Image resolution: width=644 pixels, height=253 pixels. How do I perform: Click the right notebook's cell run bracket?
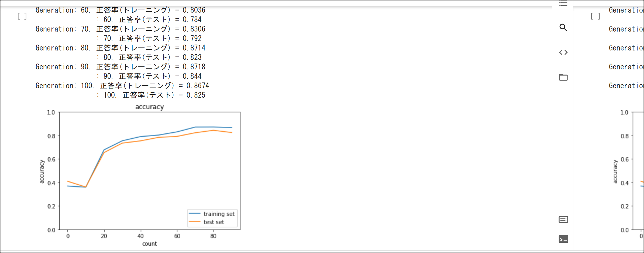(x=595, y=16)
